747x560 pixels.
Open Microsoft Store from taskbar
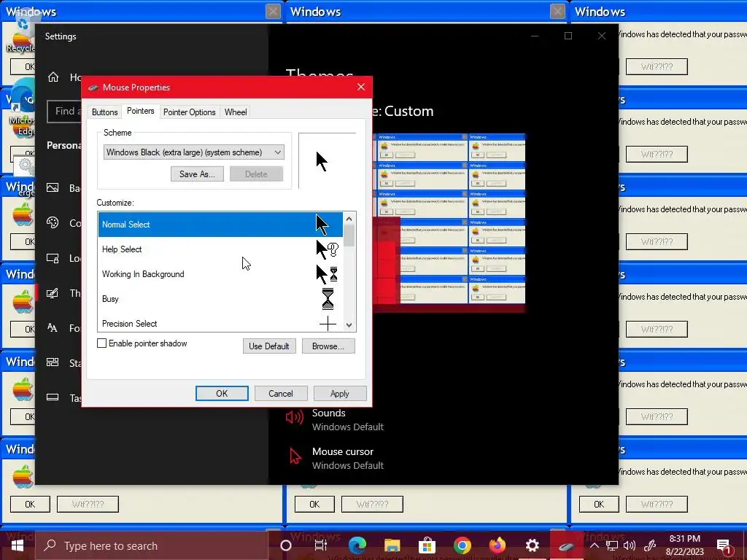click(427, 545)
